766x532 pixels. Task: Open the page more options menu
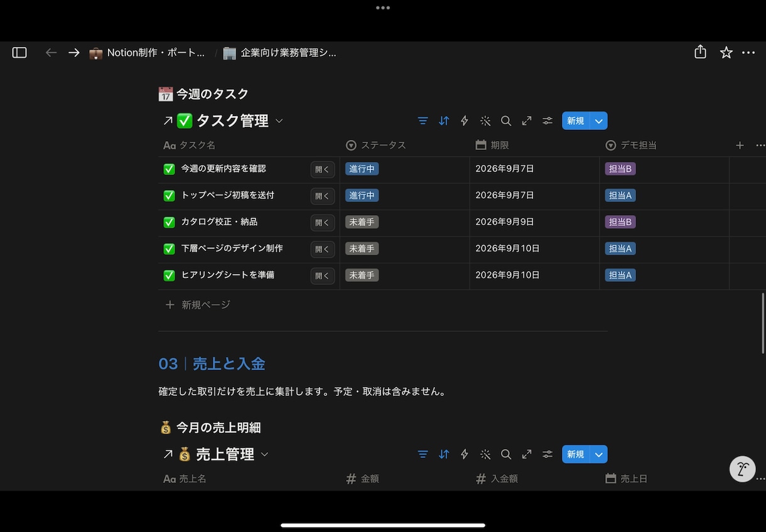pos(748,53)
